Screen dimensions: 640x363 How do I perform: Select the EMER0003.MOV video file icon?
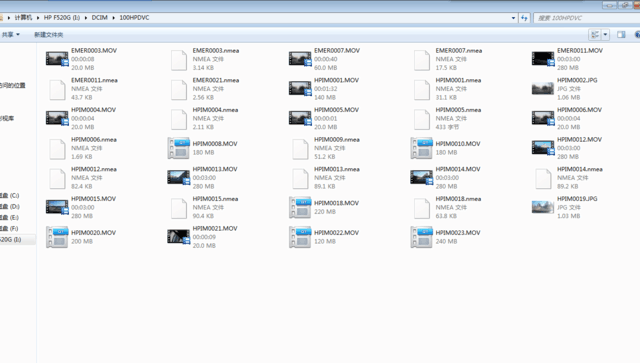tap(57, 59)
